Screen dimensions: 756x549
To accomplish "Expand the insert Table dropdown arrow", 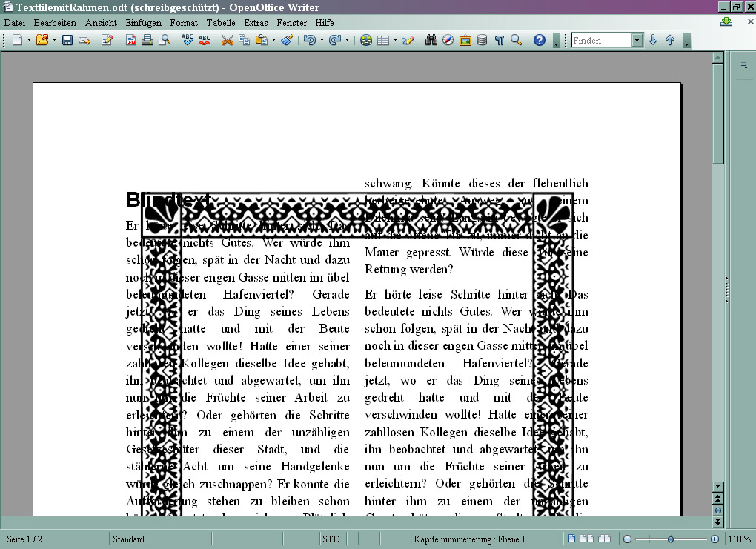I will coord(395,41).
